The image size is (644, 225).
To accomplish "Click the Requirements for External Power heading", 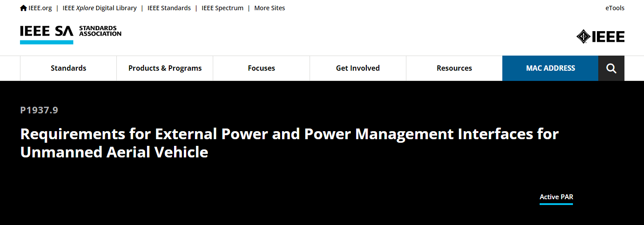I will [290, 143].
